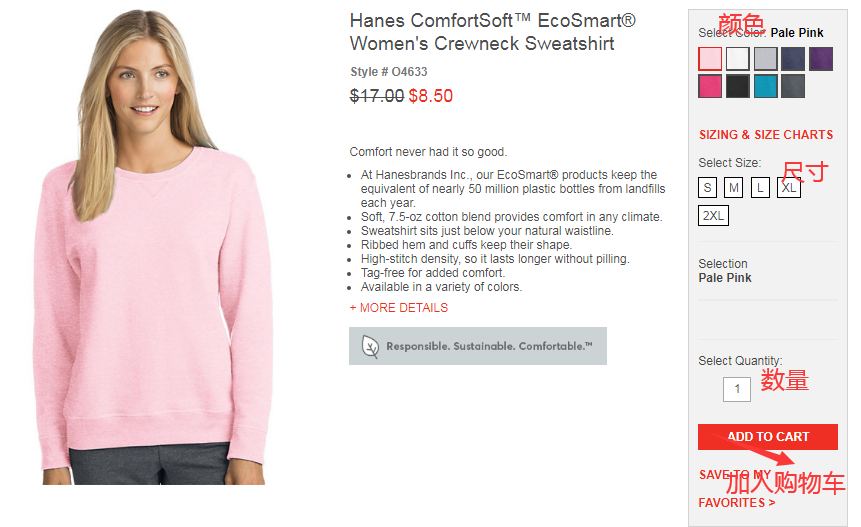
Task: Choose the teal blue color swatch
Action: pos(765,86)
